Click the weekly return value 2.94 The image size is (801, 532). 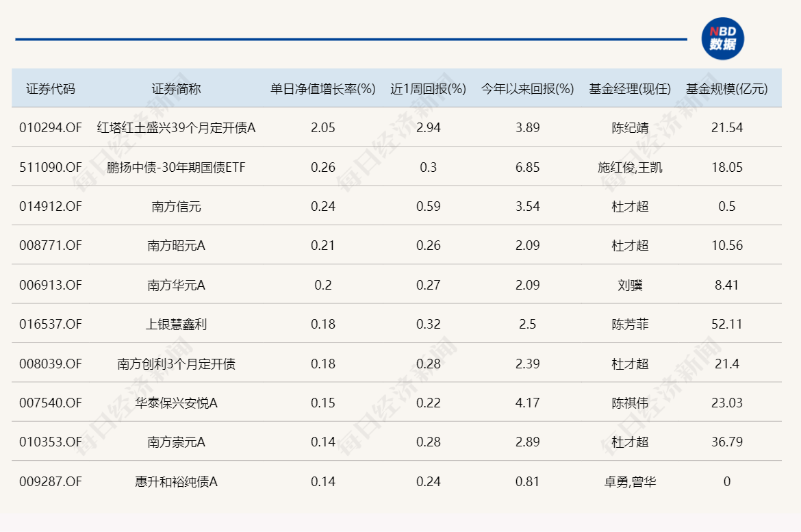(428, 128)
